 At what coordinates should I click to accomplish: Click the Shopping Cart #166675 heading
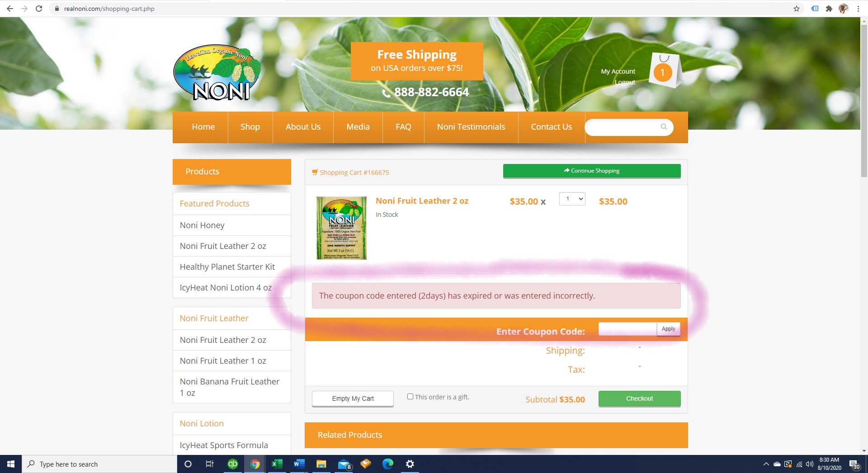pyautogui.click(x=354, y=173)
